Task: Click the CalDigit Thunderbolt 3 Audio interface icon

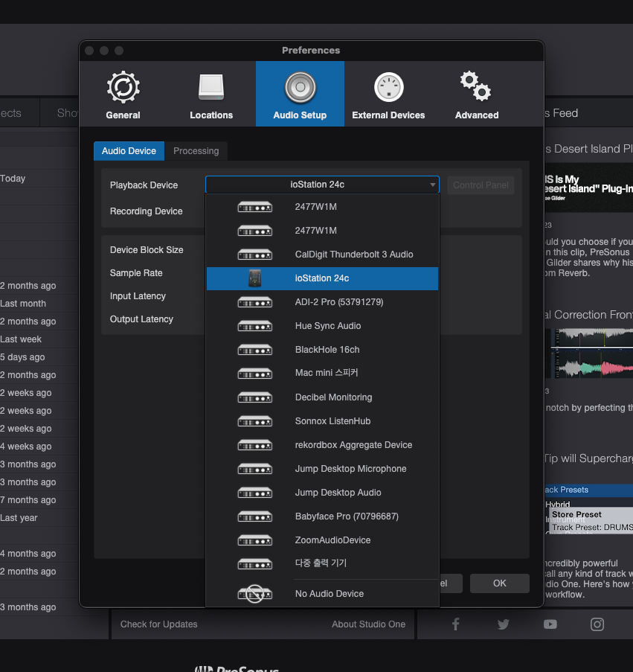Action: (x=255, y=255)
